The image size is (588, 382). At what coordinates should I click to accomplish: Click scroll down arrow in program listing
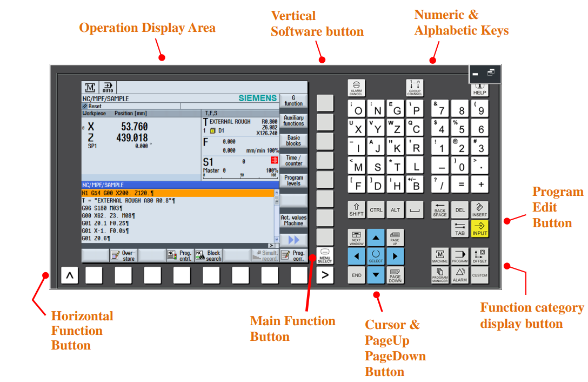point(277,239)
